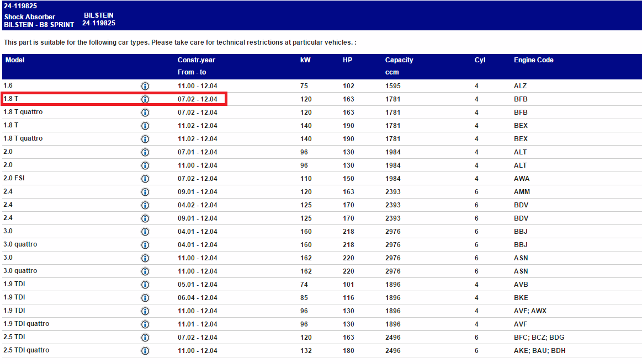Open info icon for 1.8 T BFB non-quattro row

(145, 99)
